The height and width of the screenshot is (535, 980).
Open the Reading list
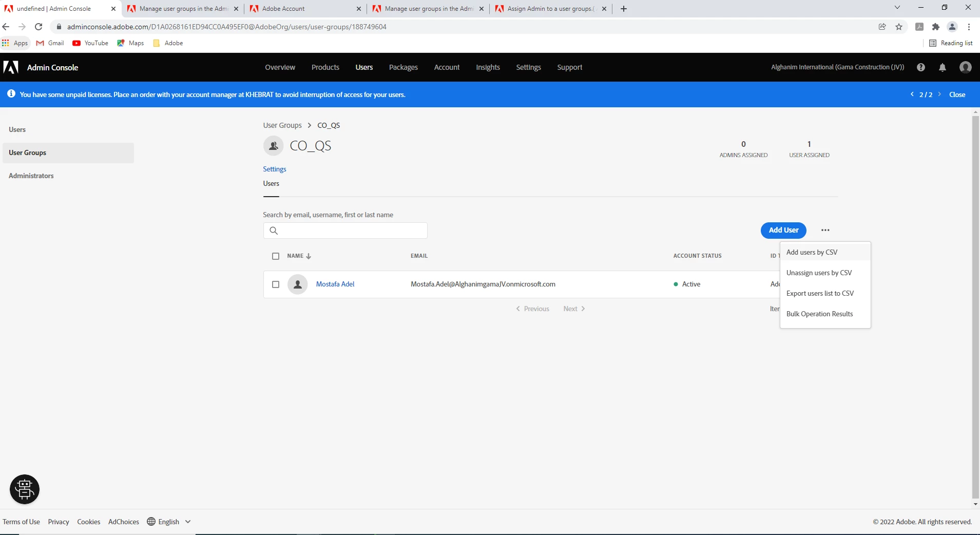[x=951, y=43]
